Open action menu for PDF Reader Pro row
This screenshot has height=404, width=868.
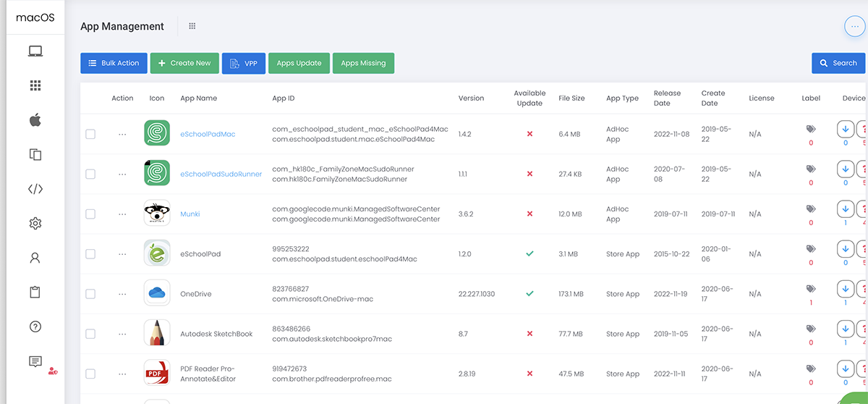click(122, 374)
